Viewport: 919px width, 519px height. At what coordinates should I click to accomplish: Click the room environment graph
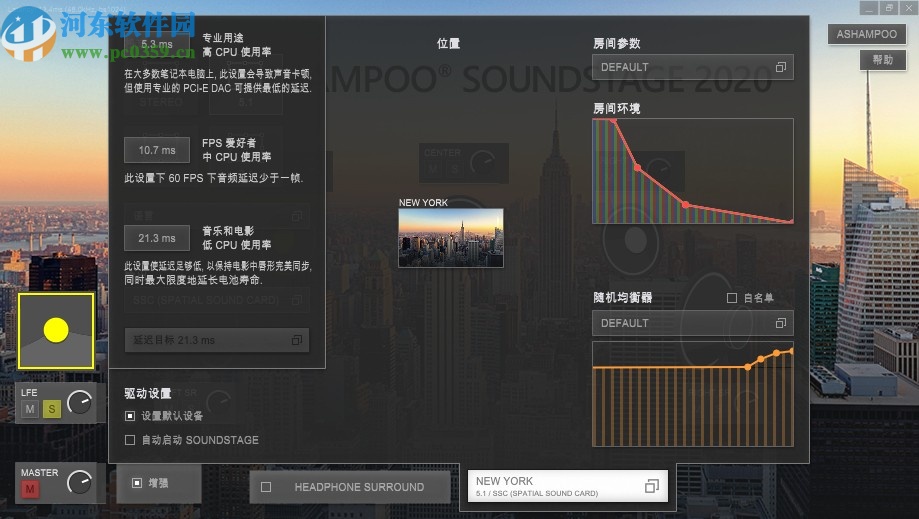tap(693, 171)
